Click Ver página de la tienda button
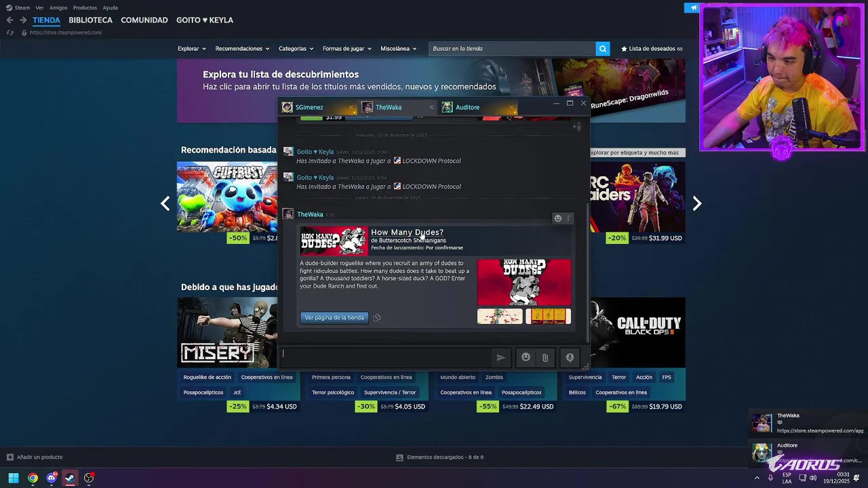This screenshot has height=488, width=868. tap(334, 317)
